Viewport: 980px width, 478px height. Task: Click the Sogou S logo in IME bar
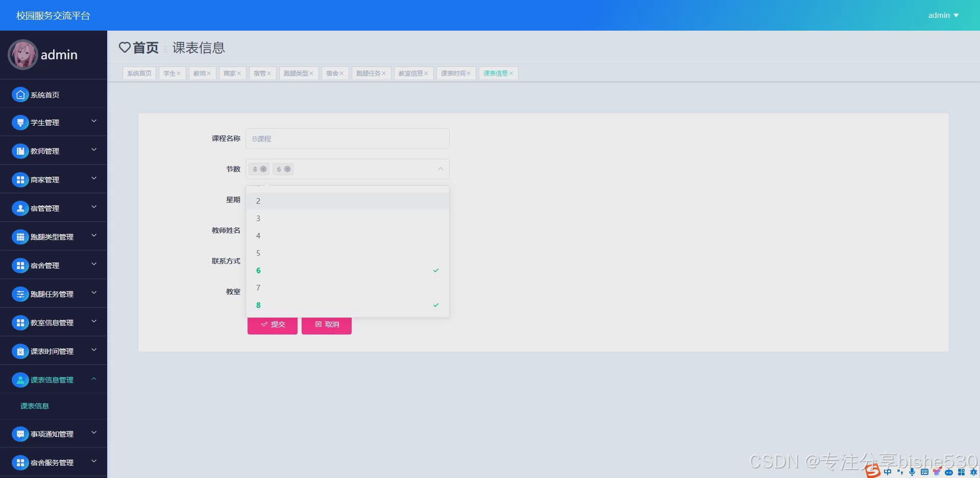[x=873, y=471]
